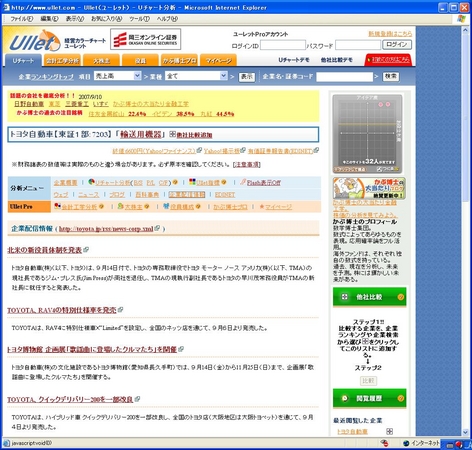
Task: Open the 他社比較デモ link
Action: pos(336,60)
